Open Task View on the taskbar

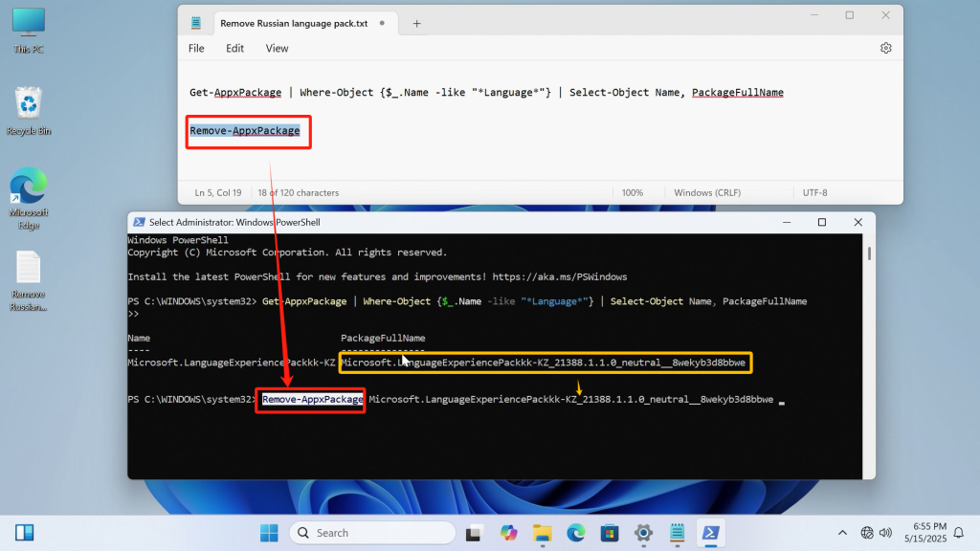(x=475, y=533)
